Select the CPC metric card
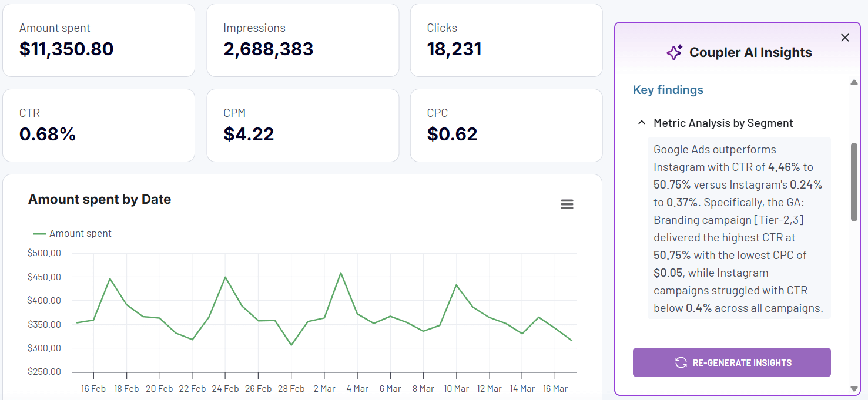This screenshot has width=868, height=400. [x=506, y=125]
